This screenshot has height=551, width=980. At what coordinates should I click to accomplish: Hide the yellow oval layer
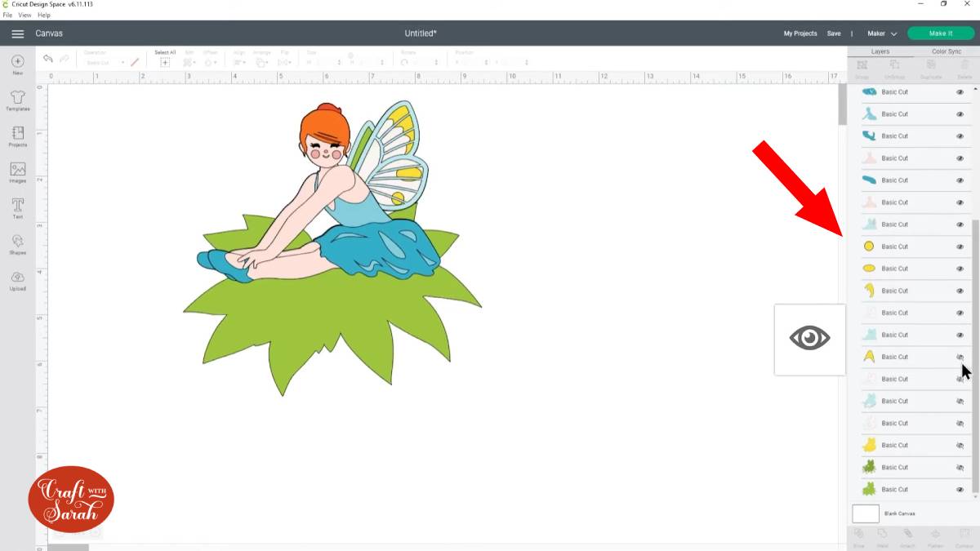[960, 269]
